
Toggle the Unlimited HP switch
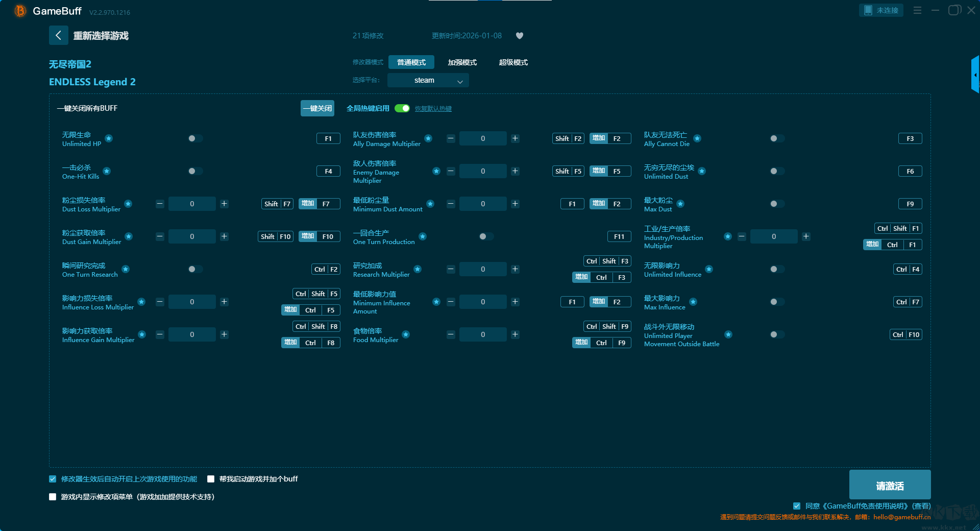click(195, 138)
